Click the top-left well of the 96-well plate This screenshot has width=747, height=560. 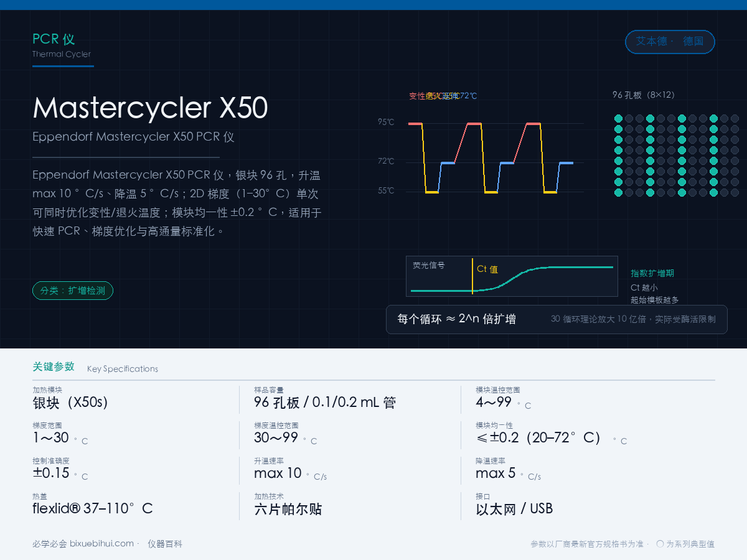pos(618,118)
